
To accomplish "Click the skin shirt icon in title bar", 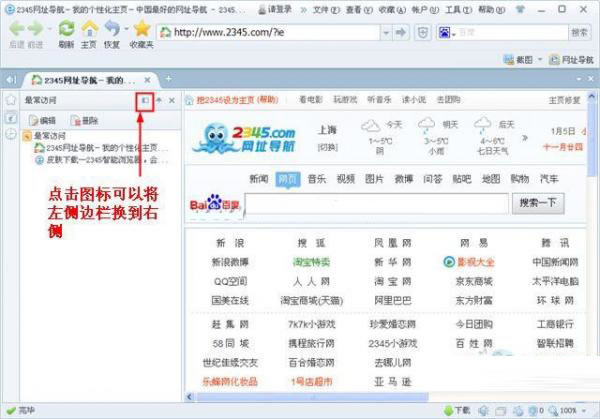I will pyautogui.click(x=520, y=10).
